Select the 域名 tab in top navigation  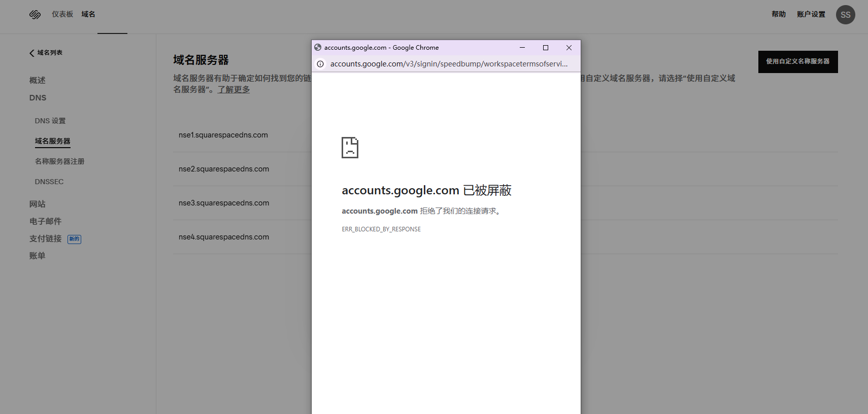pos(88,14)
